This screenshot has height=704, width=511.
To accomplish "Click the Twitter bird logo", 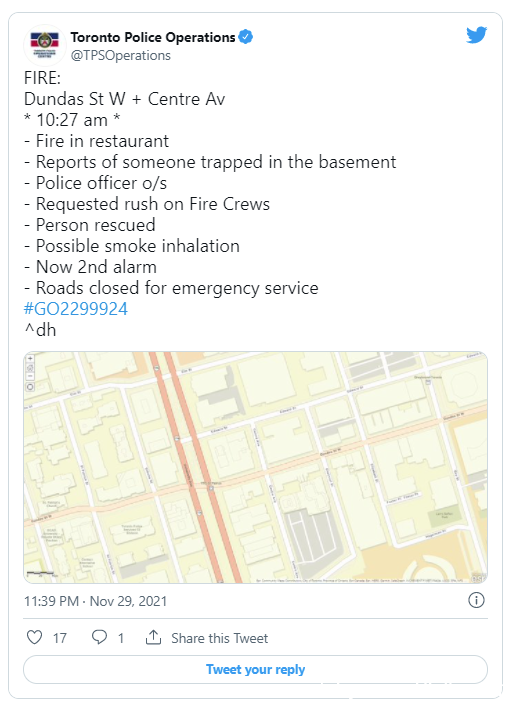I will click(x=476, y=35).
